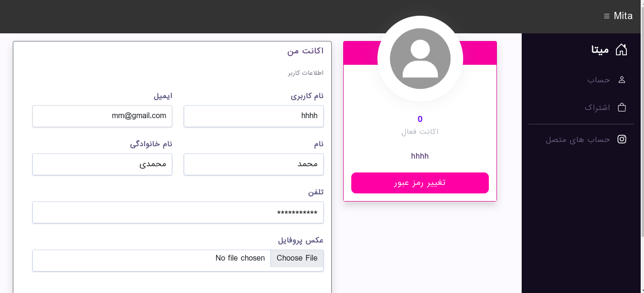Click the Choose File button

297,258
